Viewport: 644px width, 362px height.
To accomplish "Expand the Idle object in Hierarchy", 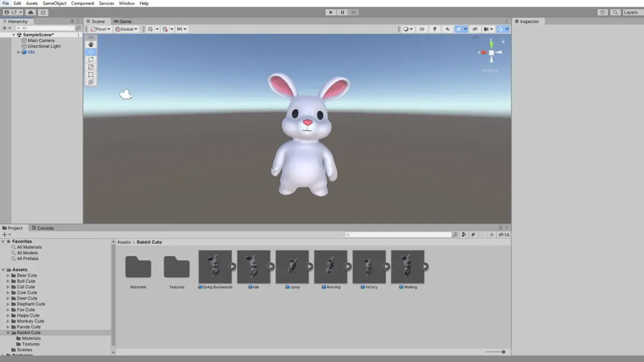I will [19, 52].
